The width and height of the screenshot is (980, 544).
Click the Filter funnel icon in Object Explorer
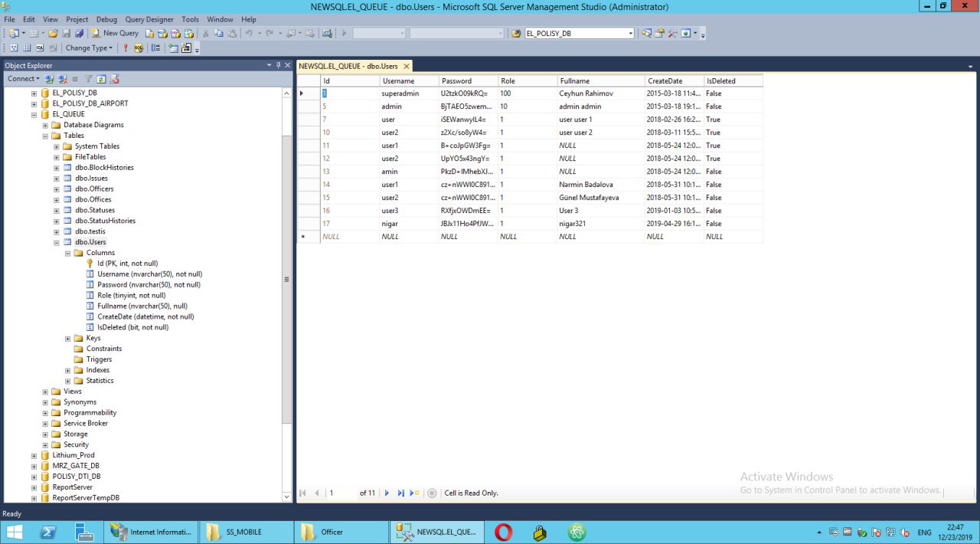click(89, 79)
